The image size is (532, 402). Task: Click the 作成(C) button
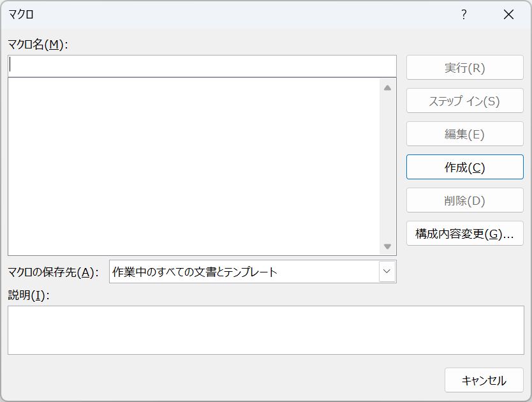[464, 167]
